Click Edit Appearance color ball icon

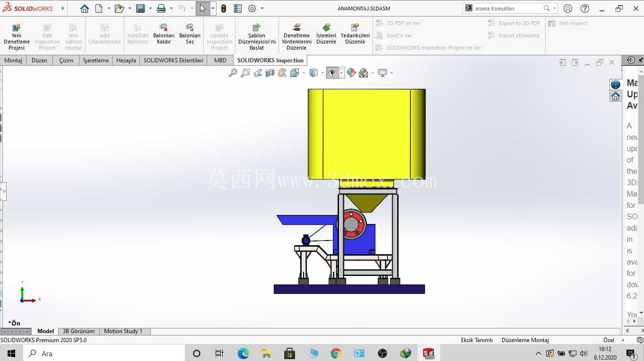point(351,73)
